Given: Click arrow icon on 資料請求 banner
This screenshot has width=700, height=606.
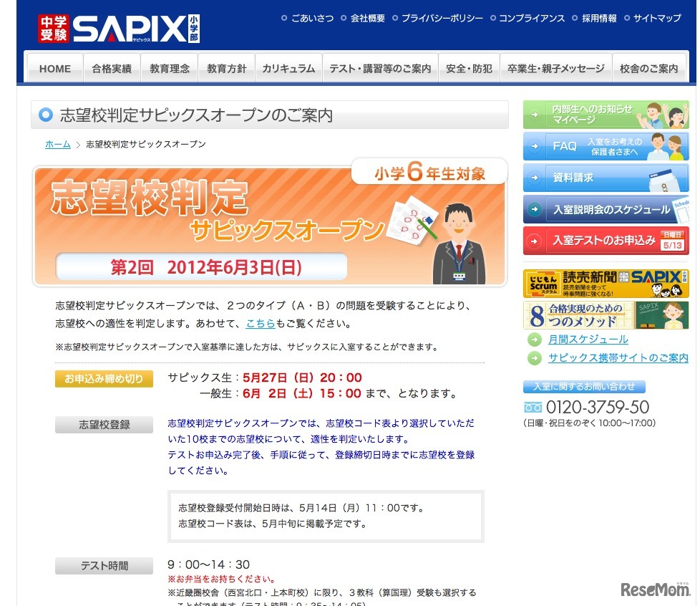Looking at the screenshot, I should 535,178.
